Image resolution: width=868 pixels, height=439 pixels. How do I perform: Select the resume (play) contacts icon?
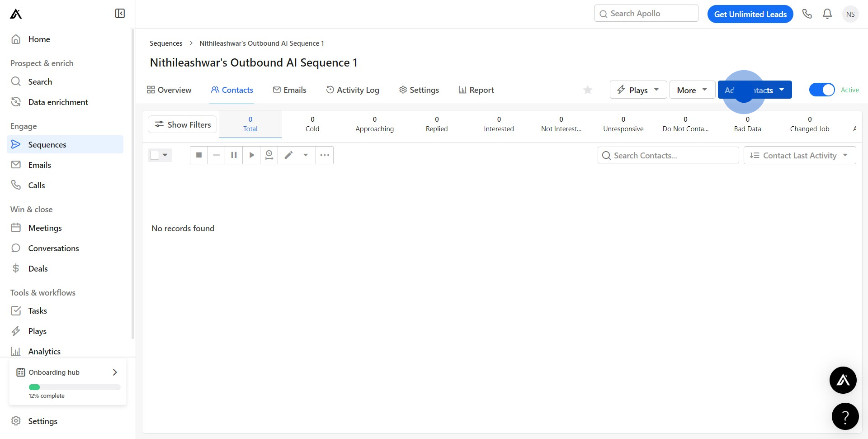[251, 155]
